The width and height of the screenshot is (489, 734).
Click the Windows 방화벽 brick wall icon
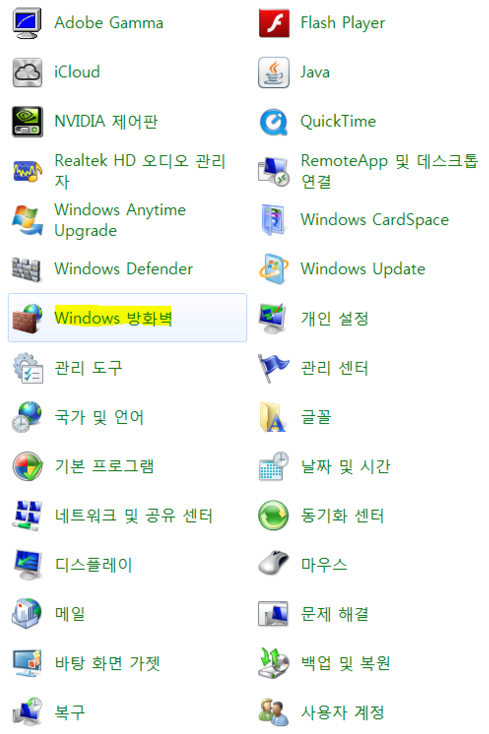pos(27,318)
